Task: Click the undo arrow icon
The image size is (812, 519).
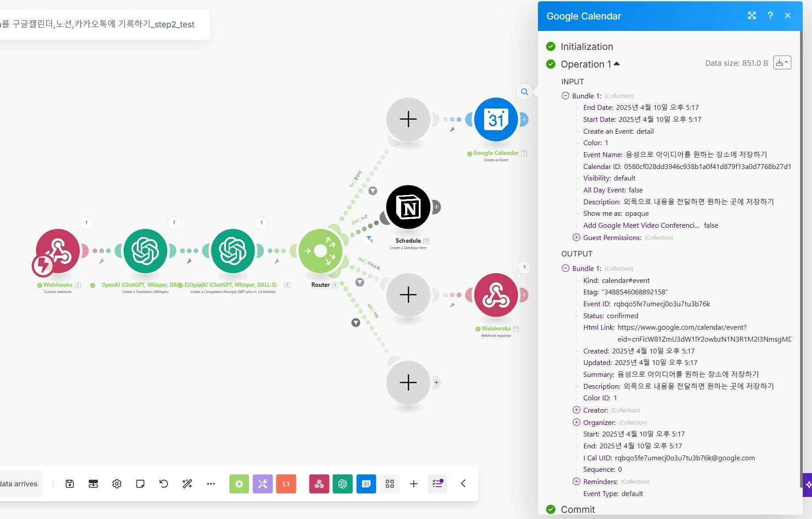Action: click(x=164, y=484)
